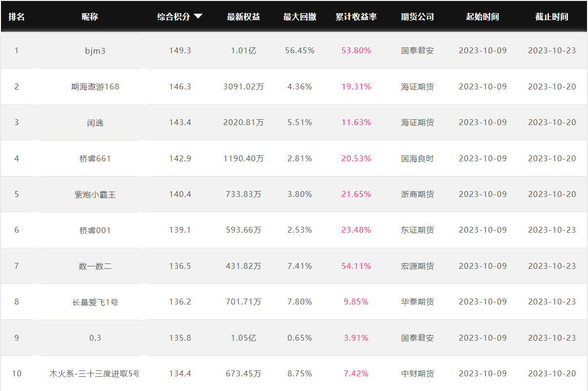The height and width of the screenshot is (391, 588).
Task: Select the 142.9 score cell
Action: click(x=180, y=158)
